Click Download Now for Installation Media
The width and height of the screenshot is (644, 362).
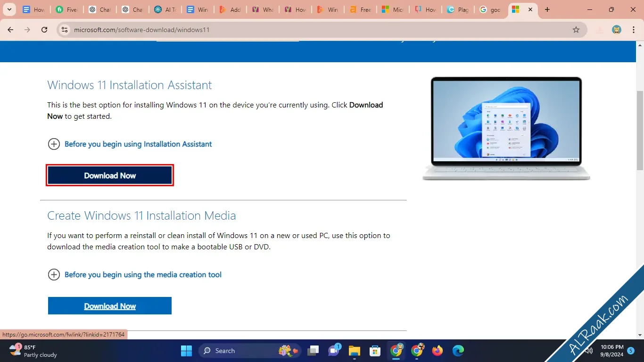coord(110,306)
